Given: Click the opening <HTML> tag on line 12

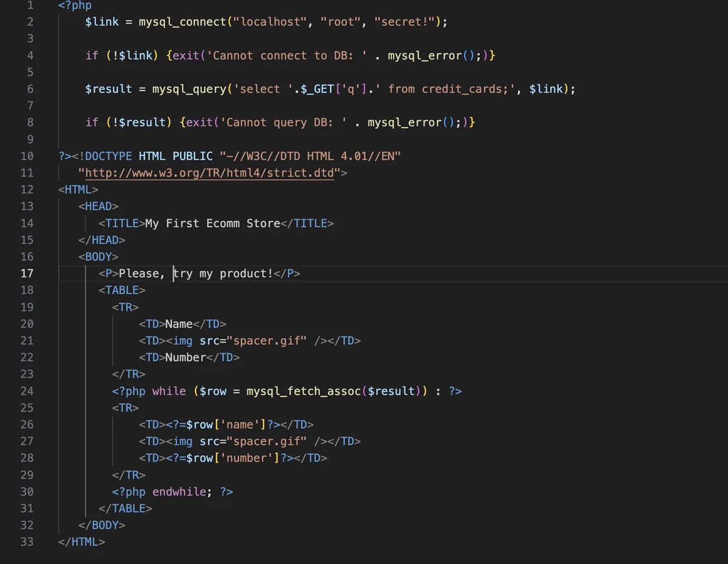Looking at the screenshot, I should click(78, 190).
